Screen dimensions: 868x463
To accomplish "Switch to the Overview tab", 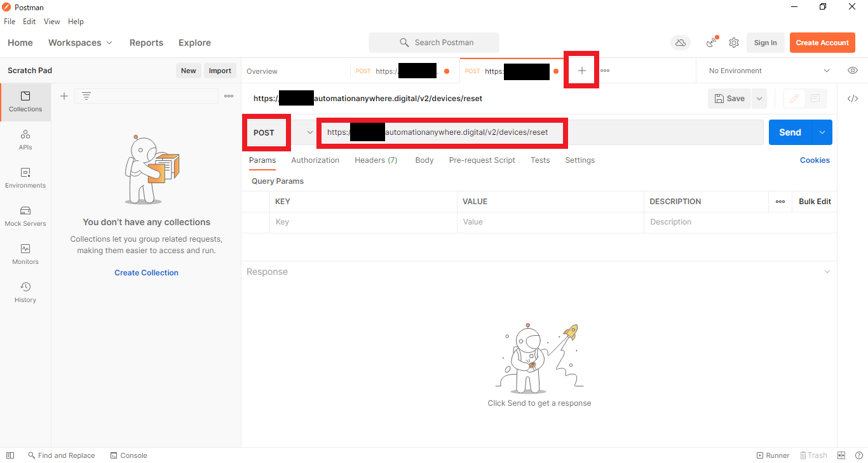I will pyautogui.click(x=262, y=71).
